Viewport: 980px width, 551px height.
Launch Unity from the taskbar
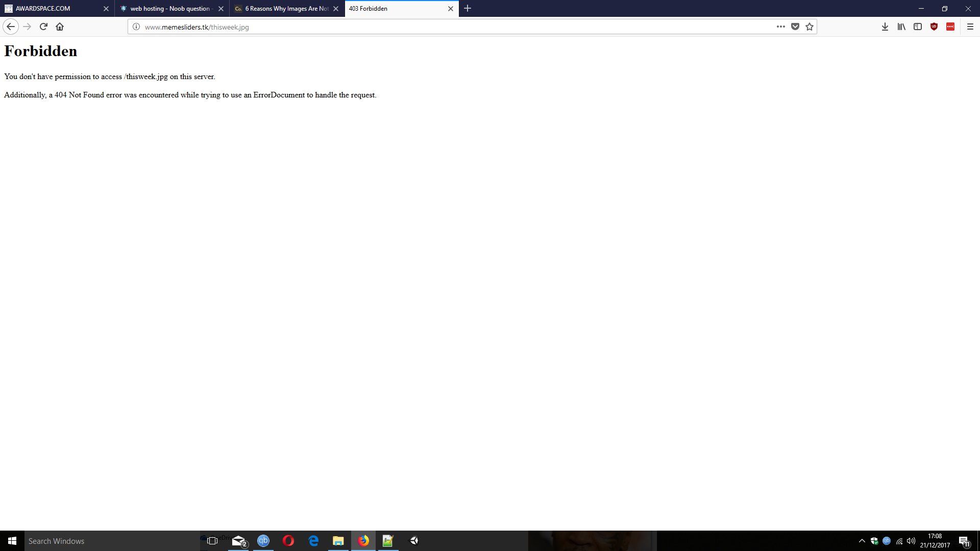coord(413,541)
